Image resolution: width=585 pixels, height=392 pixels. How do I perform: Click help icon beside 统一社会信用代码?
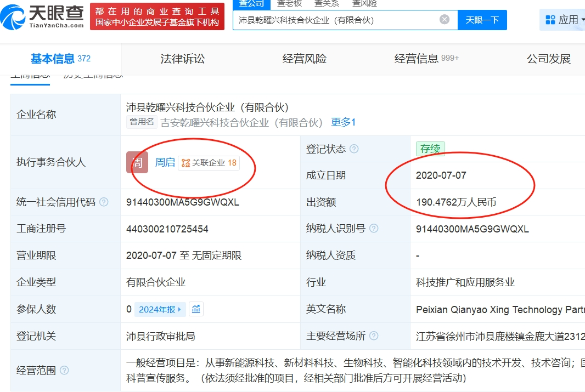coord(104,202)
